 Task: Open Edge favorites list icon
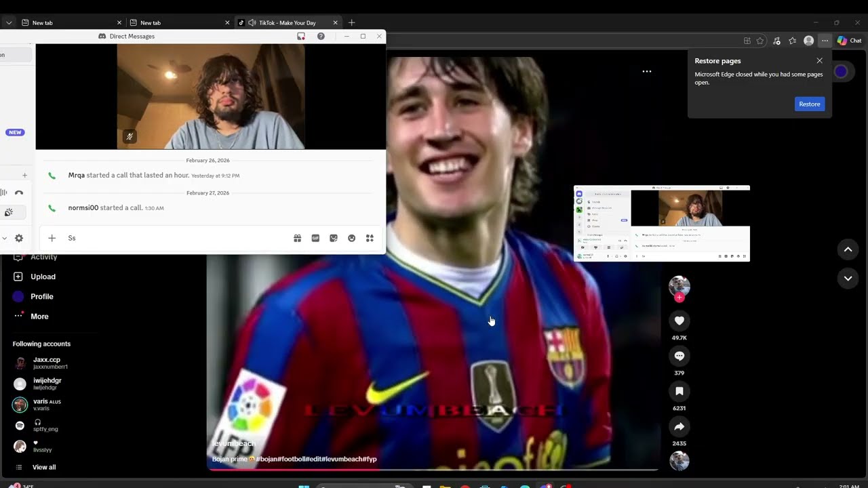[792, 41]
